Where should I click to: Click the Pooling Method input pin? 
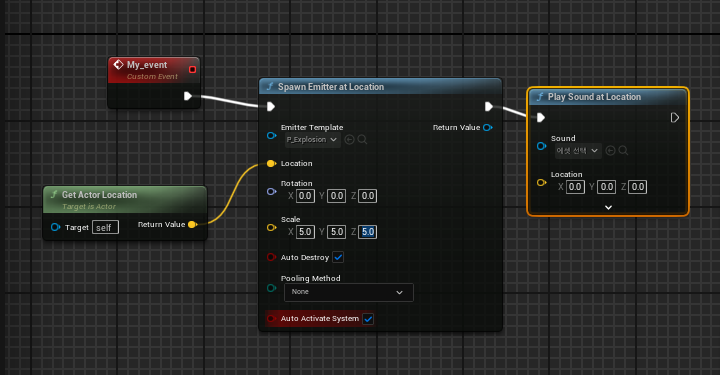[271, 288]
